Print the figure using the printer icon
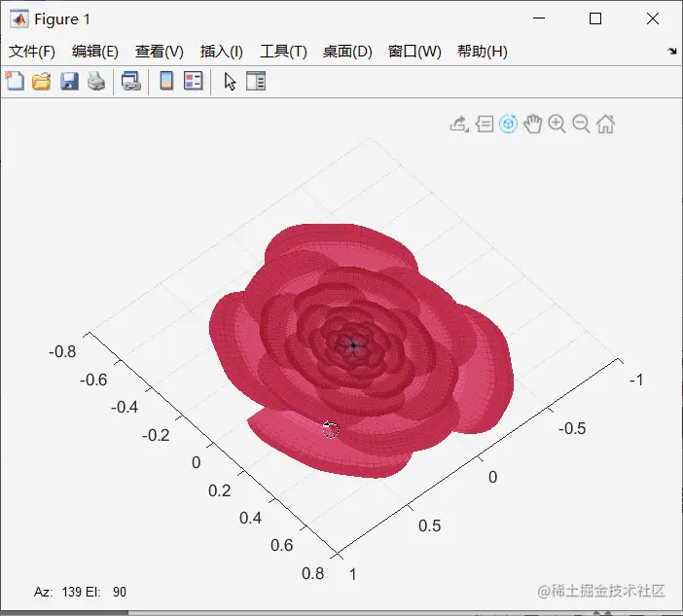683x616 pixels. click(96, 82)
